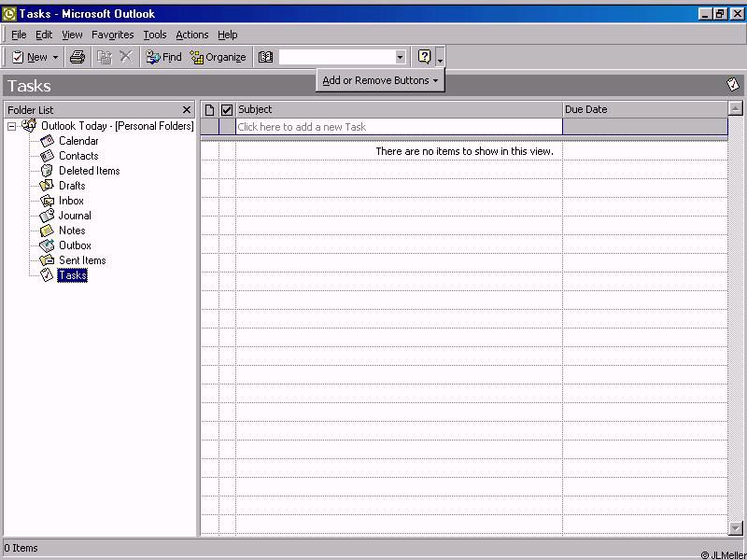Screen dimensions: 747x560
Task: Open the View menu
Action: (x=72, y=35)
